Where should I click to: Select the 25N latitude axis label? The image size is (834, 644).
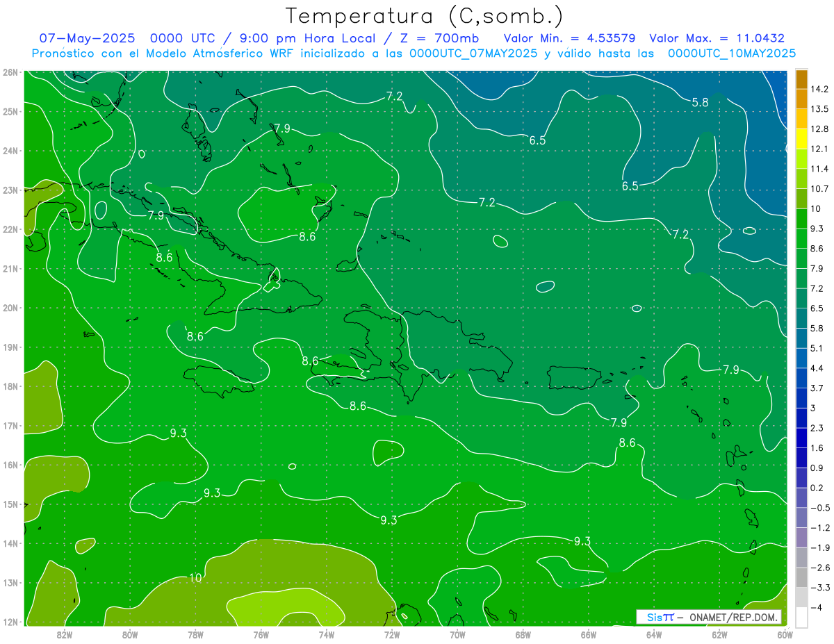pyautogui.click(x=10, y=111)
